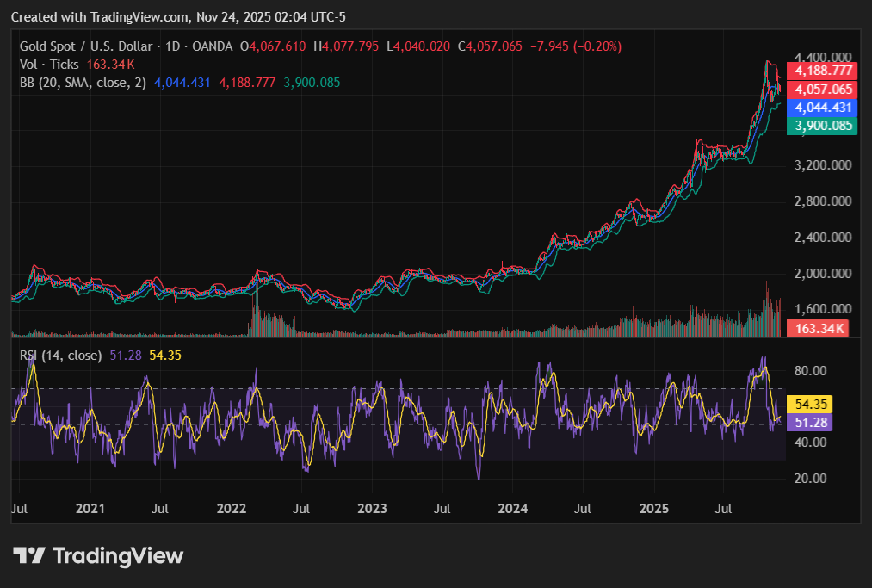Open the TradingView wordmark next to the logo
This screenshot has height=588, width=872.
[118, 556]
